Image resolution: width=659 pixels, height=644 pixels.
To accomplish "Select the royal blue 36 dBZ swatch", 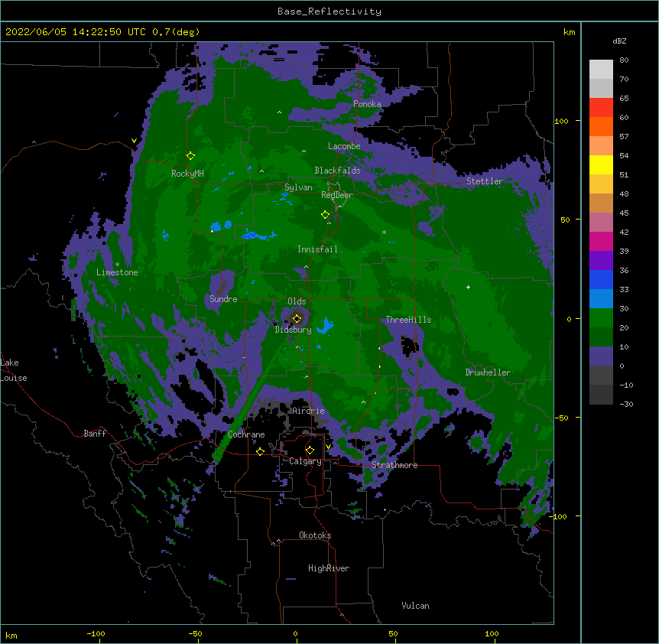I will coord(601,279).
